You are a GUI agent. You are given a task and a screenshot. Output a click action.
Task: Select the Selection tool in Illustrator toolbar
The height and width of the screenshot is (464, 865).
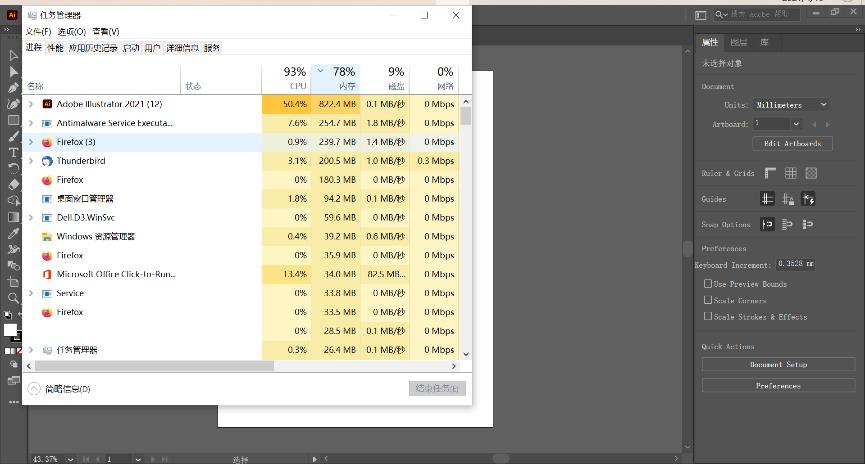(x=13, y=55)
